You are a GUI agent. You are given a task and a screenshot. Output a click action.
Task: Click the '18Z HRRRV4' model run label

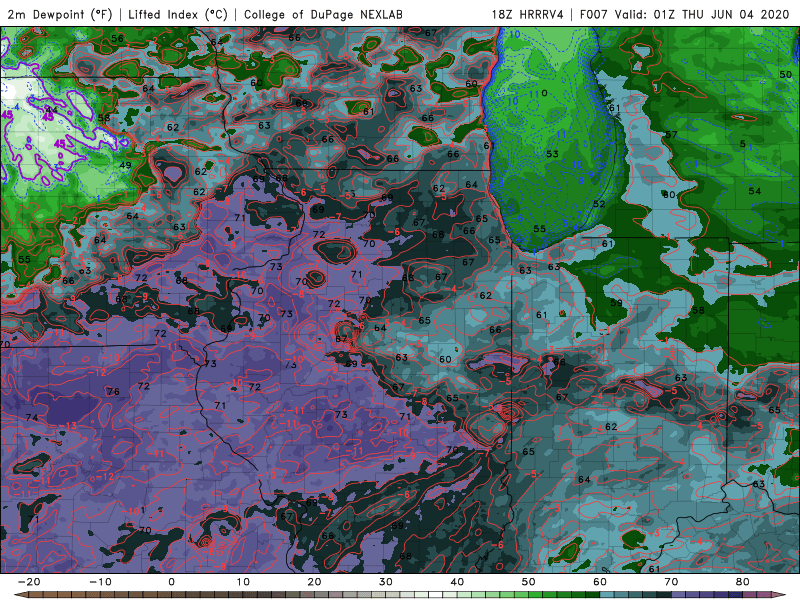[x=527, y=14]
